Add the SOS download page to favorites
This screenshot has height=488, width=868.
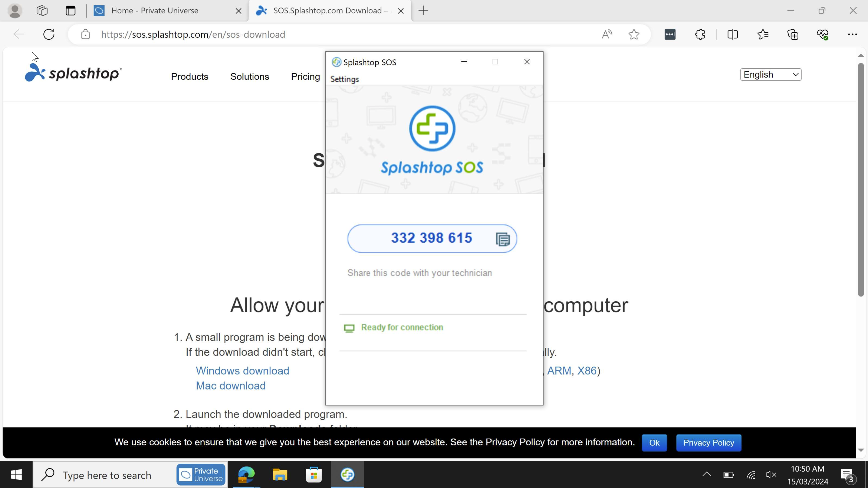pos(634,34)
